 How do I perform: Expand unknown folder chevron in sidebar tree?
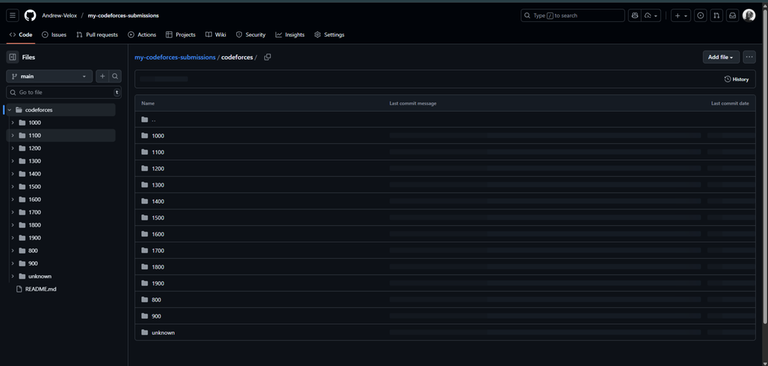tap(13, 276)
